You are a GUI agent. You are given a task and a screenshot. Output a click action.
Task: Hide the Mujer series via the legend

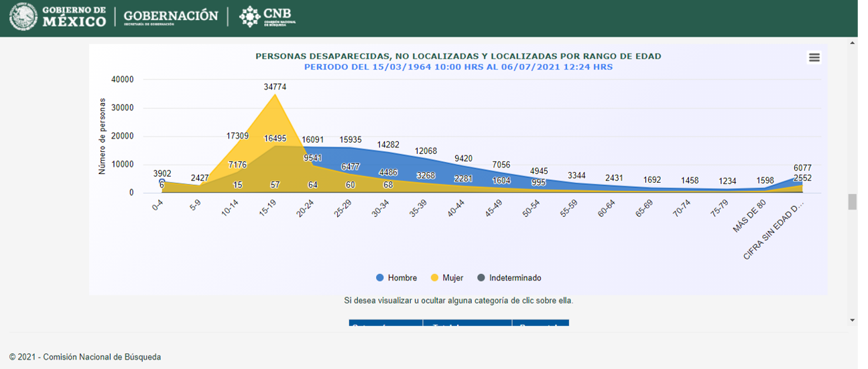446,278
